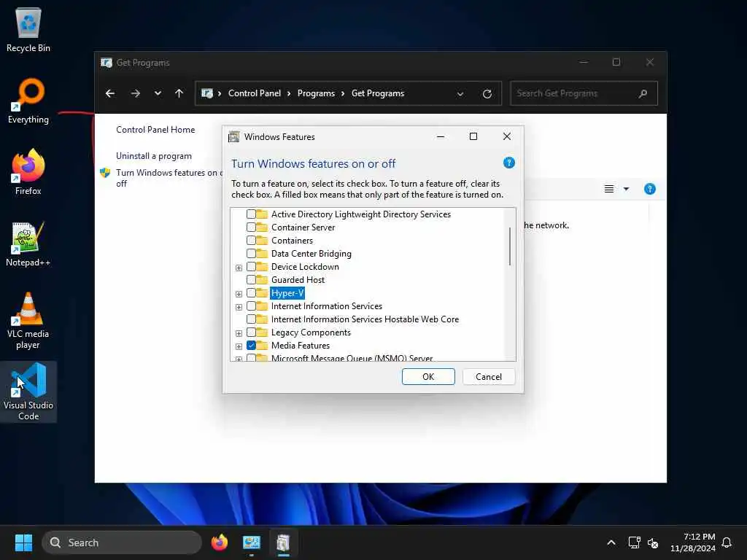Switch to Windows Features taskbar app
The image size is (747, 560).
pyautogui.click(x=284, y=542)
